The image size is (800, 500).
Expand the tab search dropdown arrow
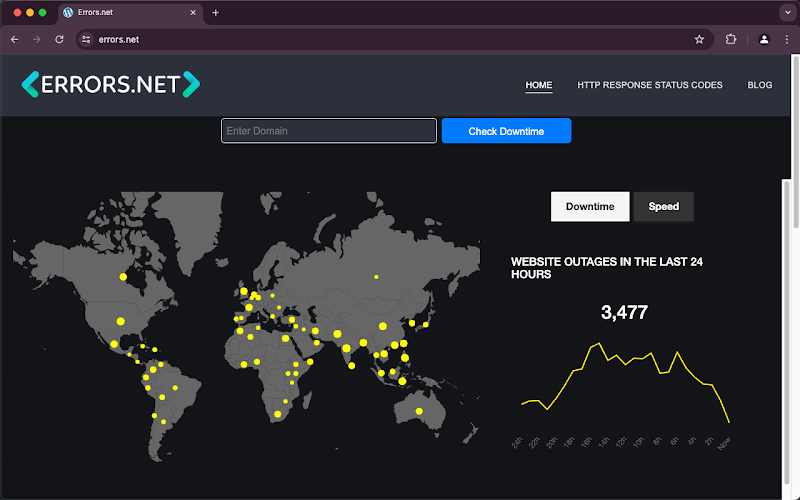click(787, 12)
